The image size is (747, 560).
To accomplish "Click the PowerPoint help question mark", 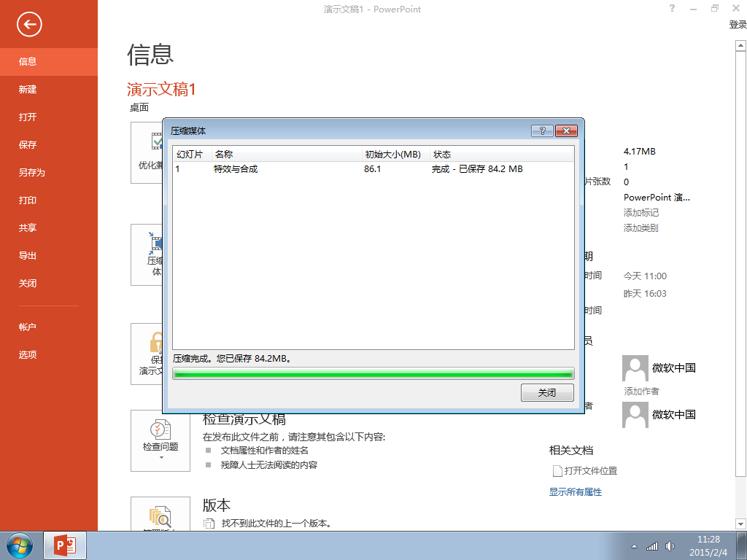I will [x=672, y=8].
